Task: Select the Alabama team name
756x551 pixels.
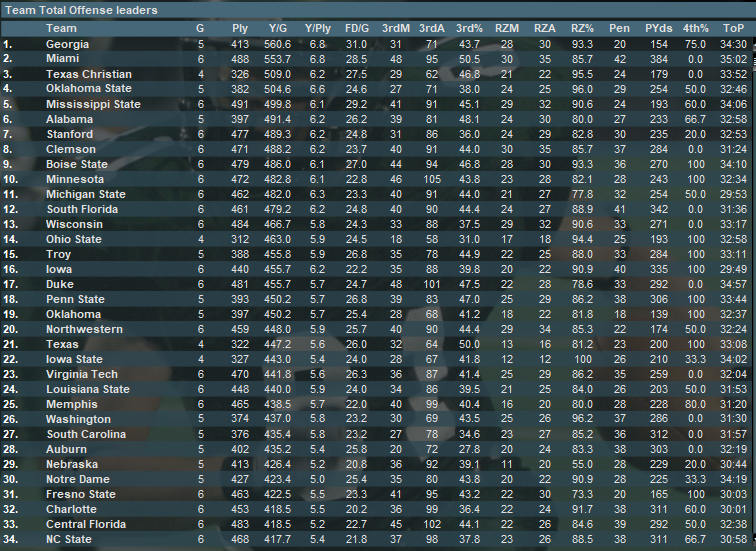Action: point(69,119)
